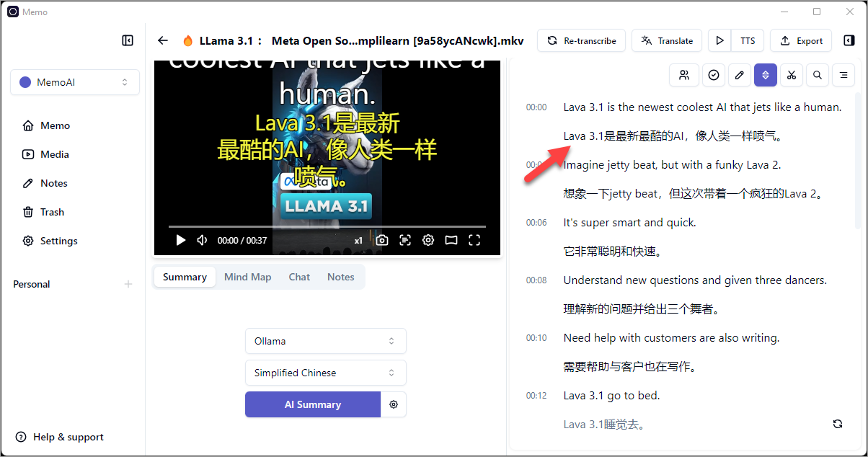Jump to timestamp 00:06
The image size is (868, 457).
click(536, 223)
